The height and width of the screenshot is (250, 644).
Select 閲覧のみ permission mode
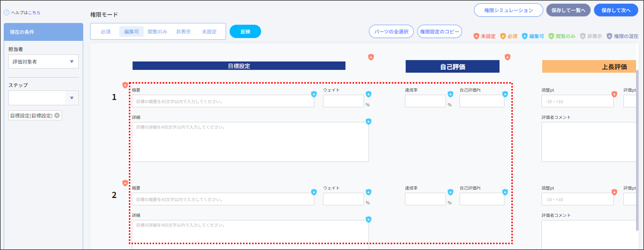[157, 32]
